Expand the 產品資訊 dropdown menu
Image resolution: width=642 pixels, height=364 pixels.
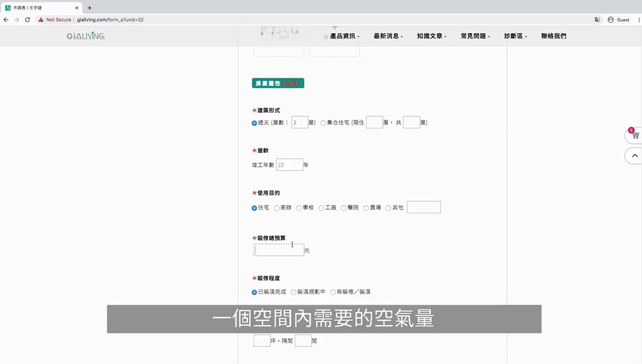click(x=345, y=36)
